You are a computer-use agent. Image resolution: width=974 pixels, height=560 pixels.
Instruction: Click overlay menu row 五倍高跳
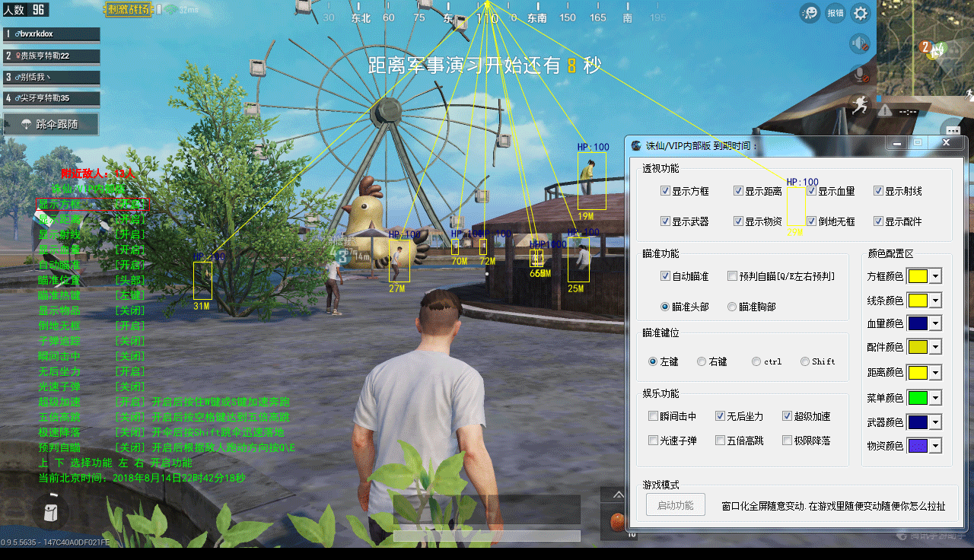165,418
